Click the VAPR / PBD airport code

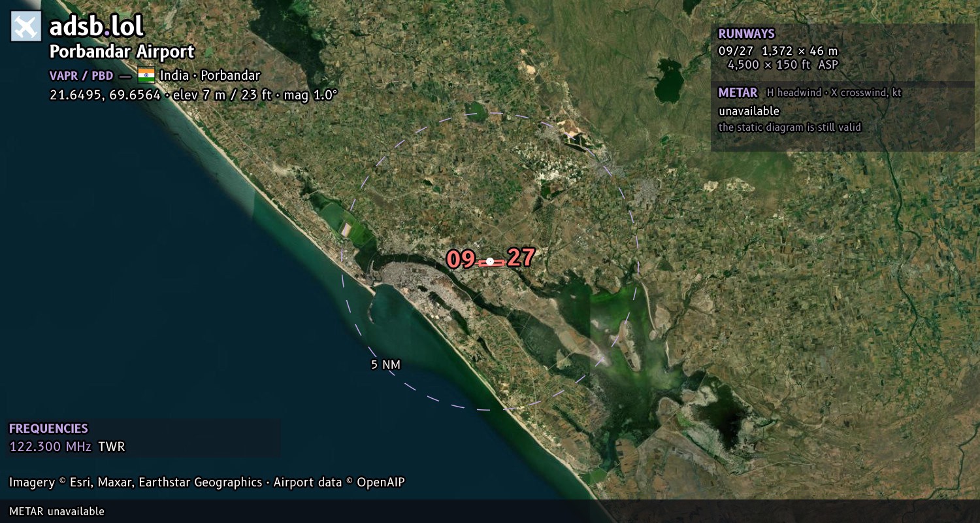[x=81, y=76]
